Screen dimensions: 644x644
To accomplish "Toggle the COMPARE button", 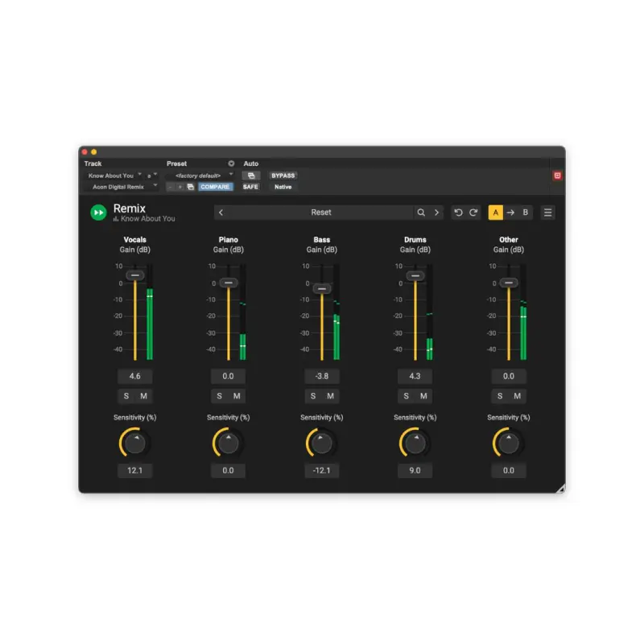I will click(215, 187).
